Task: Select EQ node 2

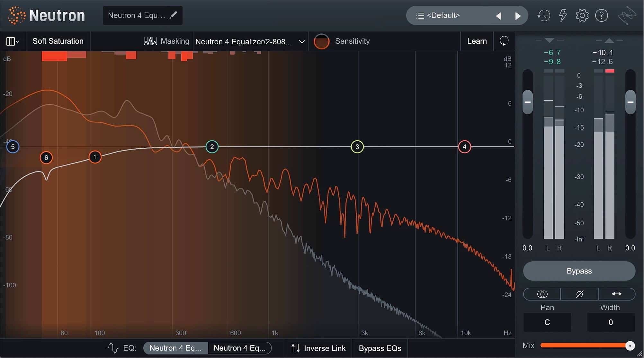Action: pyautogui.click(x=212, y=147)
